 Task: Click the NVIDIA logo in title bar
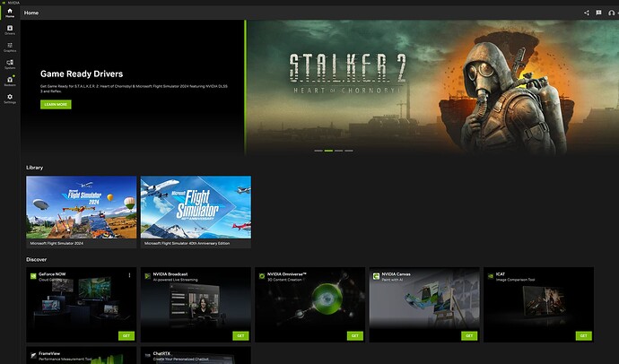pos(4,3)
